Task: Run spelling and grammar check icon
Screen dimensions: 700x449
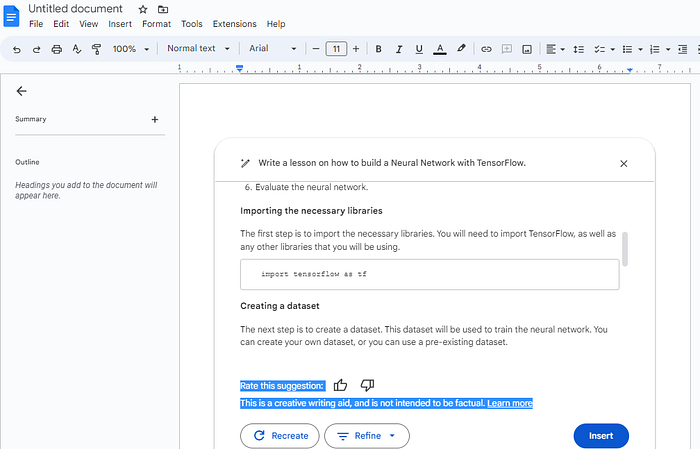Action: click(x=77, y=49)
